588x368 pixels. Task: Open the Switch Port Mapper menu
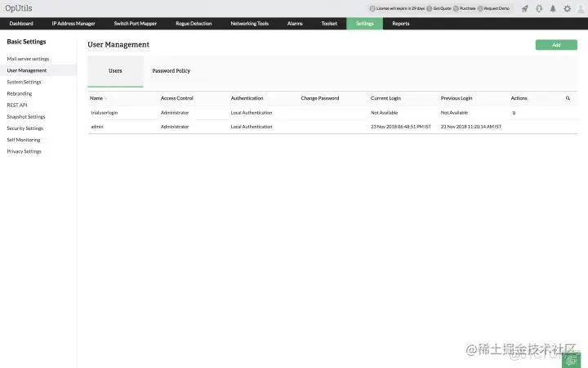click(136, 23)
